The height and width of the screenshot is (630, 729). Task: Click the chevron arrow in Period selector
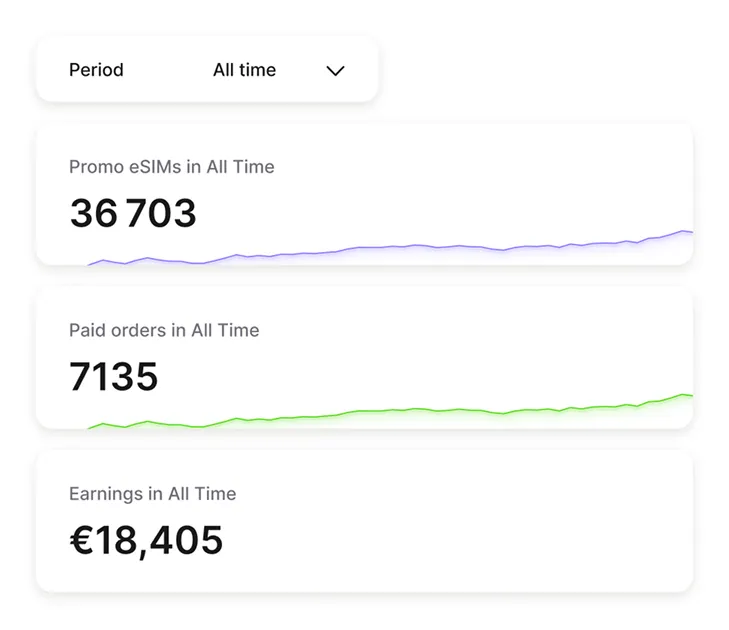click(336, 71)
